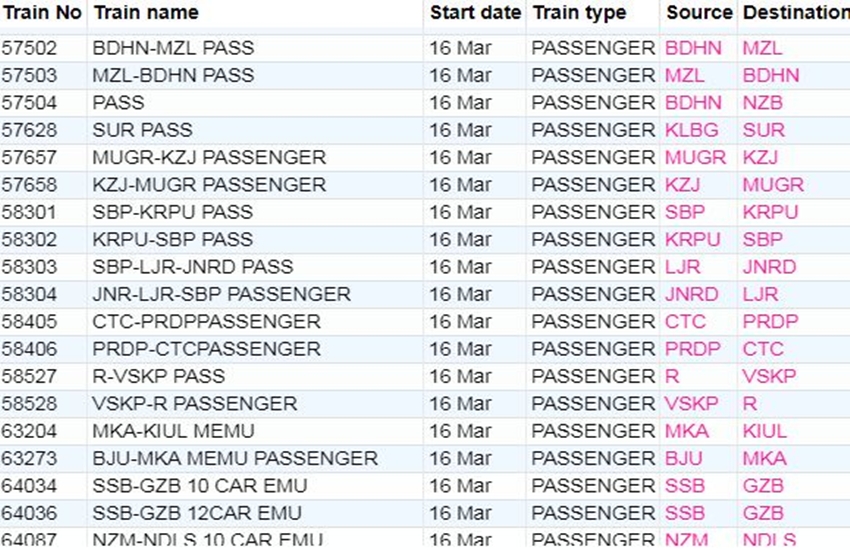Click the JNRD destination link for train 58303

point(769,267)
